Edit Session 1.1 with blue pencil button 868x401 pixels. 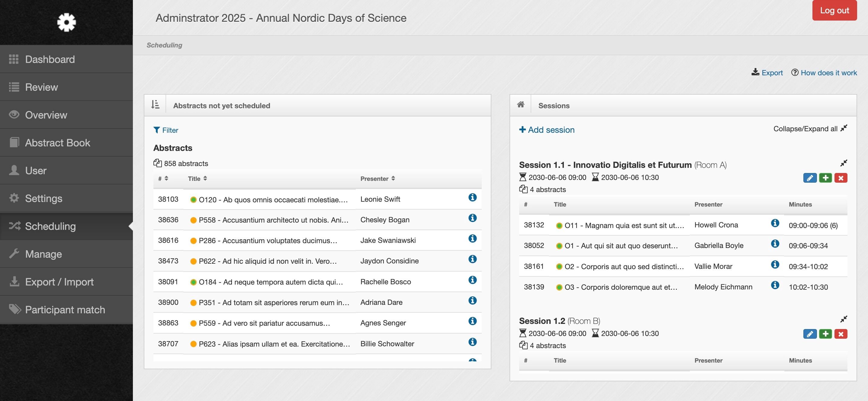pos(810,178)
